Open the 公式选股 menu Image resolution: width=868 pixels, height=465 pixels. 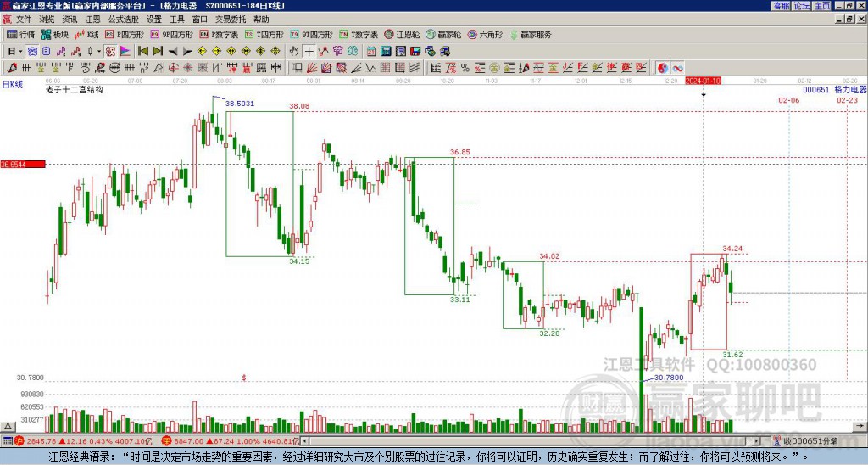124,20
